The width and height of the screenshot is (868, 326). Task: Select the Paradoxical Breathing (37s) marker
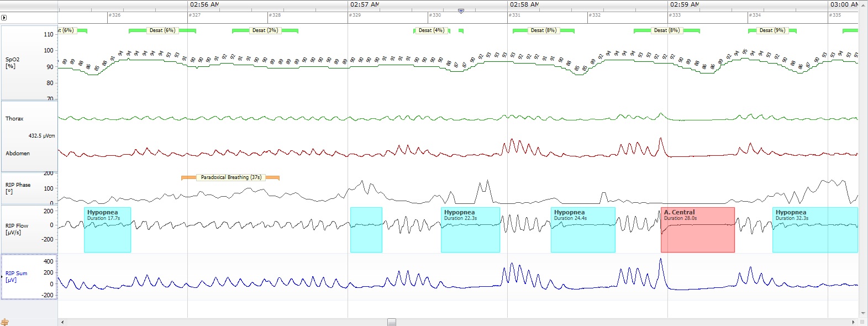point(230,177)
